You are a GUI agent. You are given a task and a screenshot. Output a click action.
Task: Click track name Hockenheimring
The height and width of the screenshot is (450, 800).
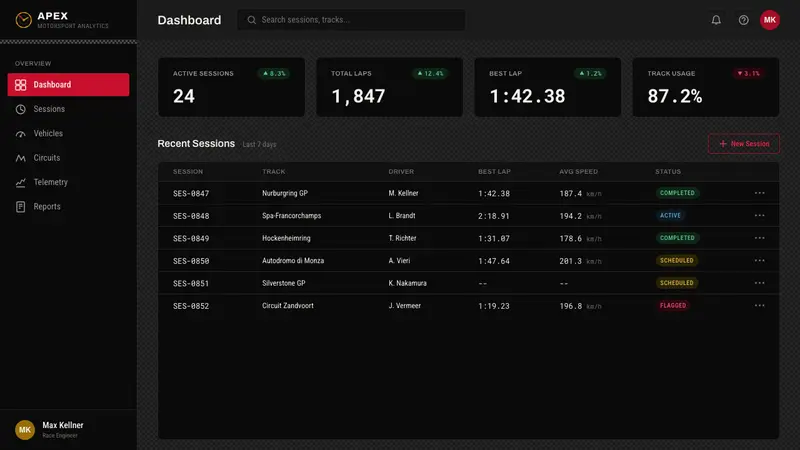click(286, 238)
